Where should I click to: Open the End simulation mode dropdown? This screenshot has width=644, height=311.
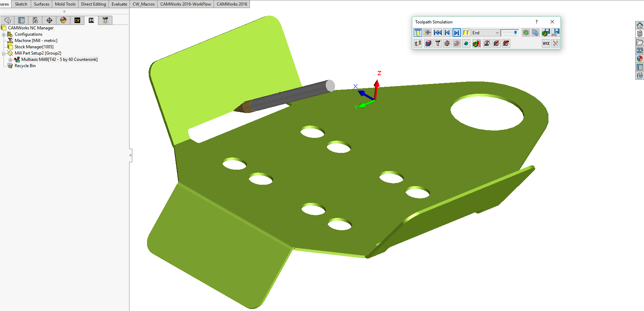tap(497, 33)
